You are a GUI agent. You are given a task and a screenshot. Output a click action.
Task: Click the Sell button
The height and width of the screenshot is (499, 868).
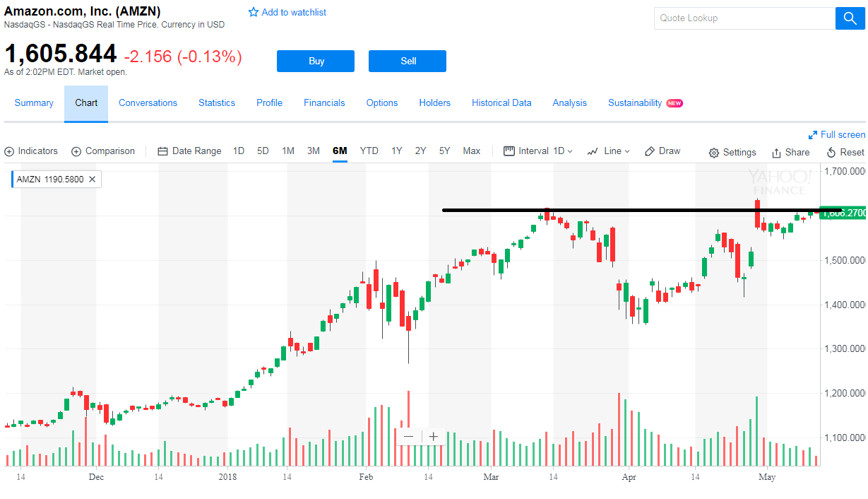407,61
